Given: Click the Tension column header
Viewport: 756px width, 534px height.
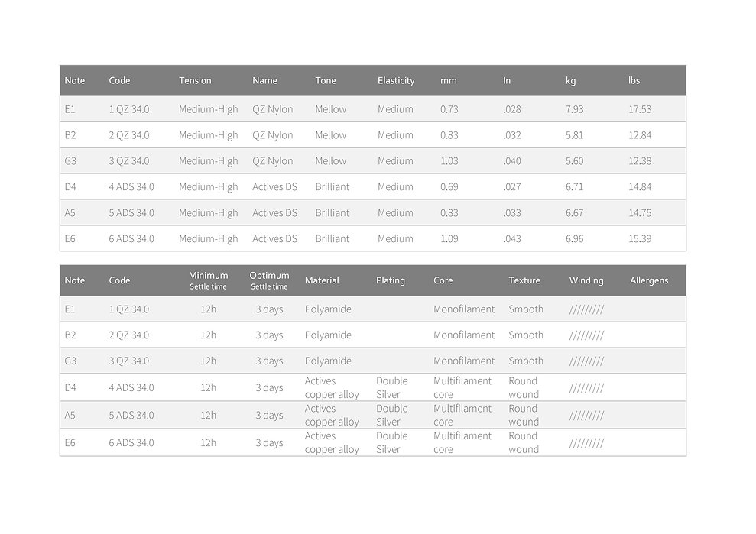Looking at the screenshot, I should pos(195,80).
